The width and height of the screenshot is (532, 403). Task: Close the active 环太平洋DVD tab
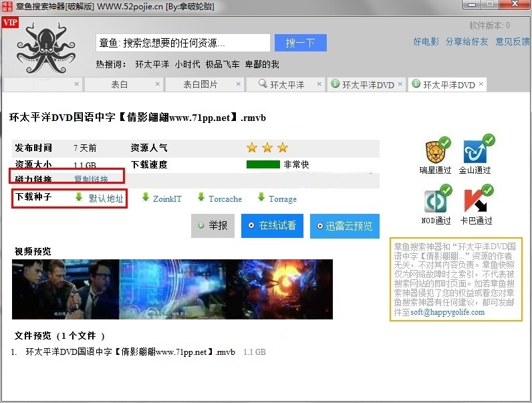[x=481, y=84]
